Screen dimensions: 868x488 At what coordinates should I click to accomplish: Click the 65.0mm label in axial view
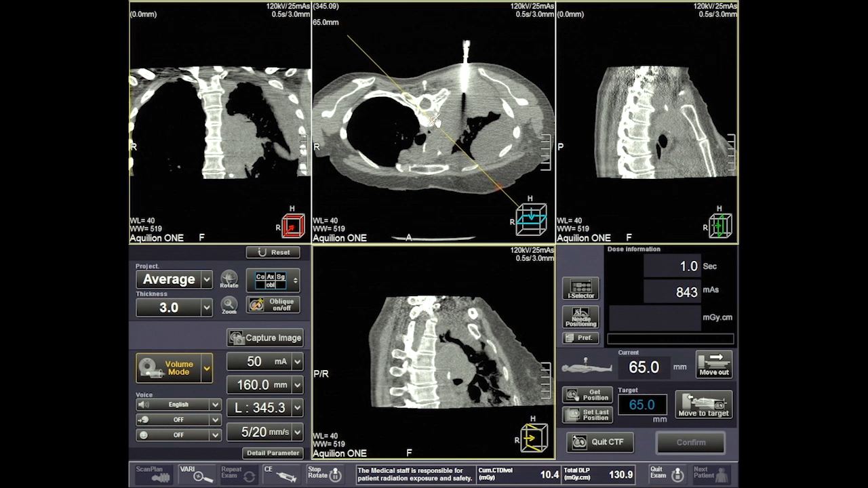325,22
